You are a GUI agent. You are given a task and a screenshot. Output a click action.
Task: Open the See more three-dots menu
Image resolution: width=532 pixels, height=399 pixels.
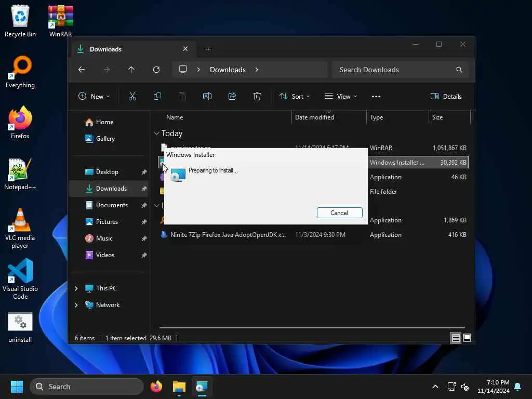coord(376,96)
